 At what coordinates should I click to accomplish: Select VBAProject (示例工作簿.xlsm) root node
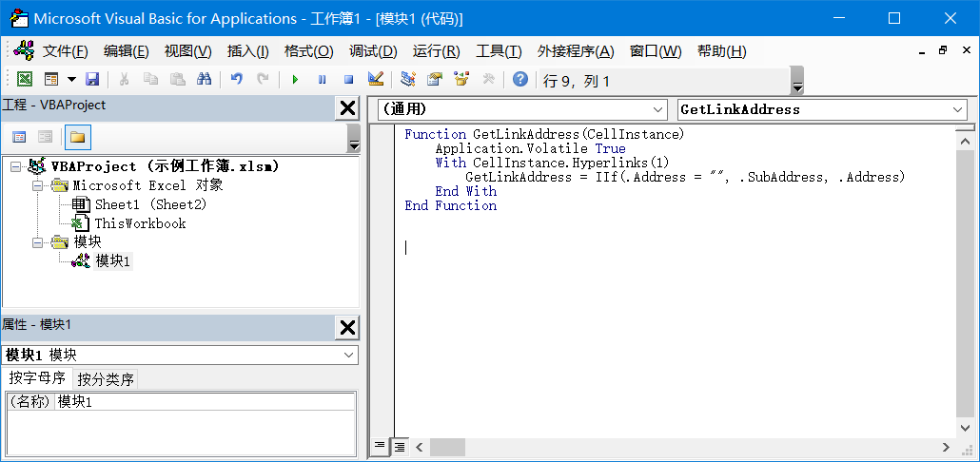[165, 166]
